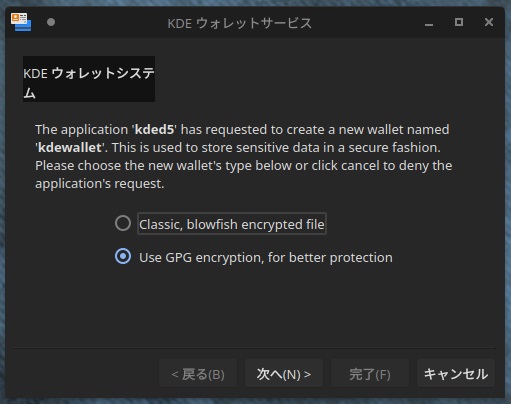This screenshot has height=404, width=511.
Task: Maximize the KDE wallet service dialog
Action: click(x=459, y=22)
